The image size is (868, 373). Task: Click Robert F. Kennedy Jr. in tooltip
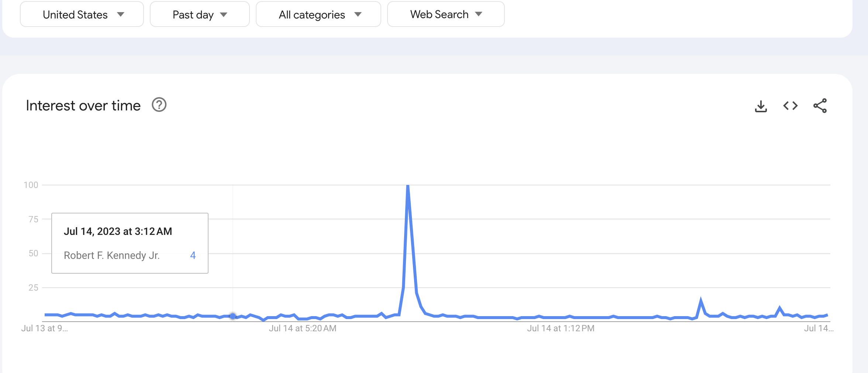(112, 255)
